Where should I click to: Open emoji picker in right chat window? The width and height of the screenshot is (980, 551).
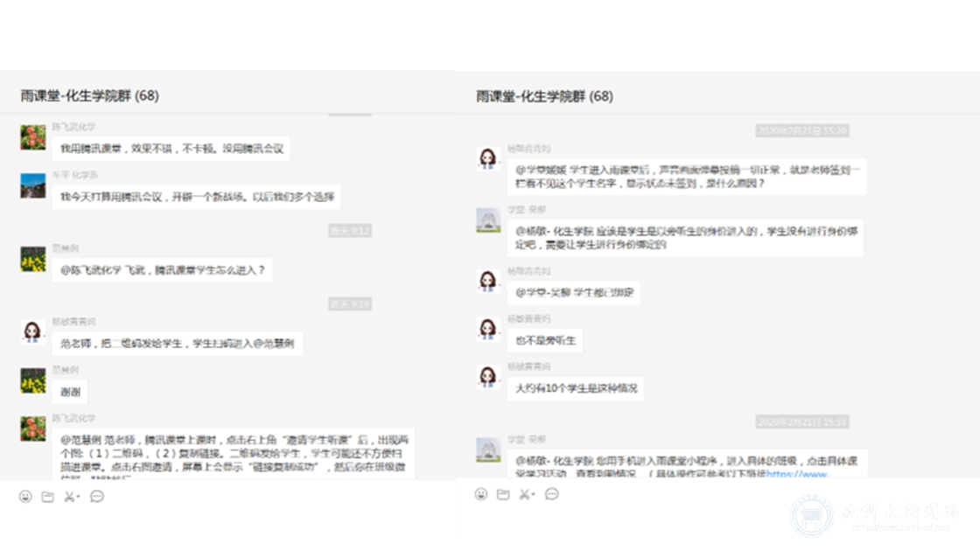(480, 494)
